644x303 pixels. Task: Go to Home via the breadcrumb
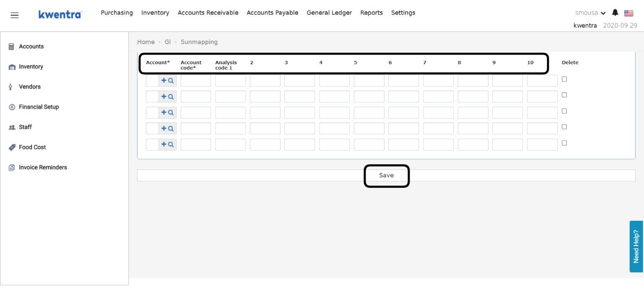pyautogui.click(x=146, y=42)
